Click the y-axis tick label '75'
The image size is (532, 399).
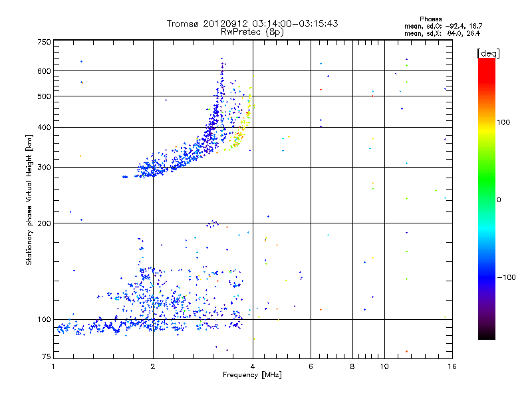[47, 356]
